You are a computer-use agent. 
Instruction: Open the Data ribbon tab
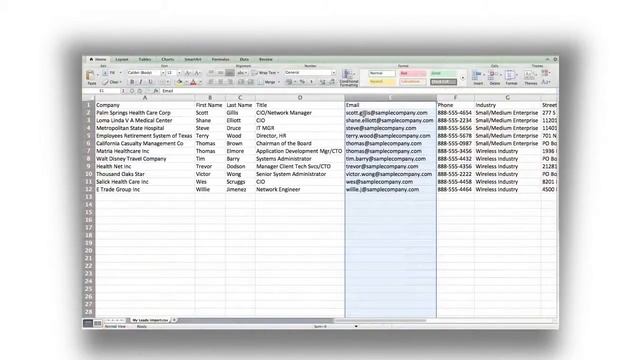point(244,59)
